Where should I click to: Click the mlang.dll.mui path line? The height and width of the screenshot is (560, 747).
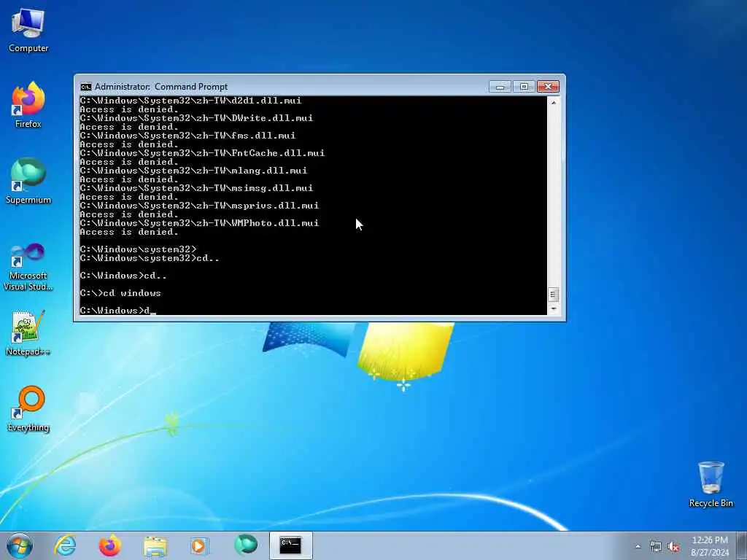[x=193, y=171]
